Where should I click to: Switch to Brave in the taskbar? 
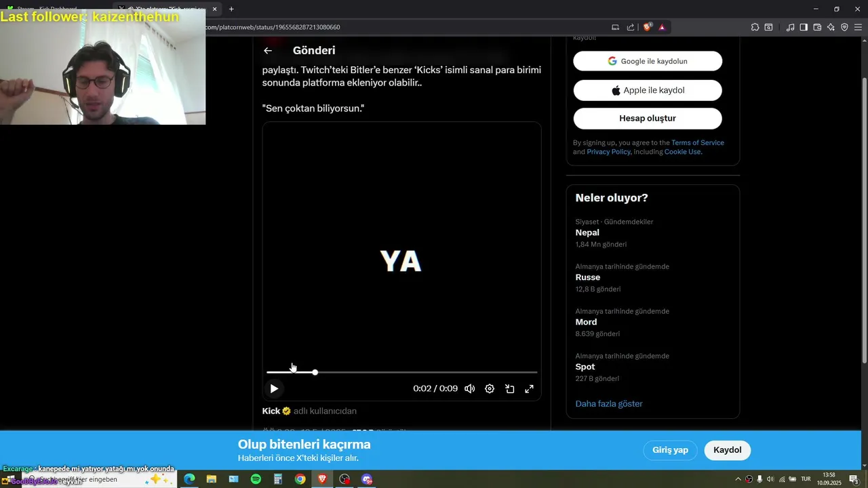[x=322, y=479]
